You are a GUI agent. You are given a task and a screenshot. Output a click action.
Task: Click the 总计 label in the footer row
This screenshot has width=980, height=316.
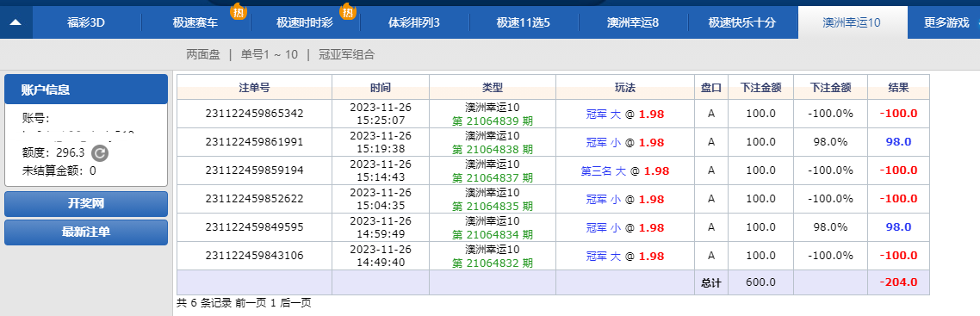[711, 283]
